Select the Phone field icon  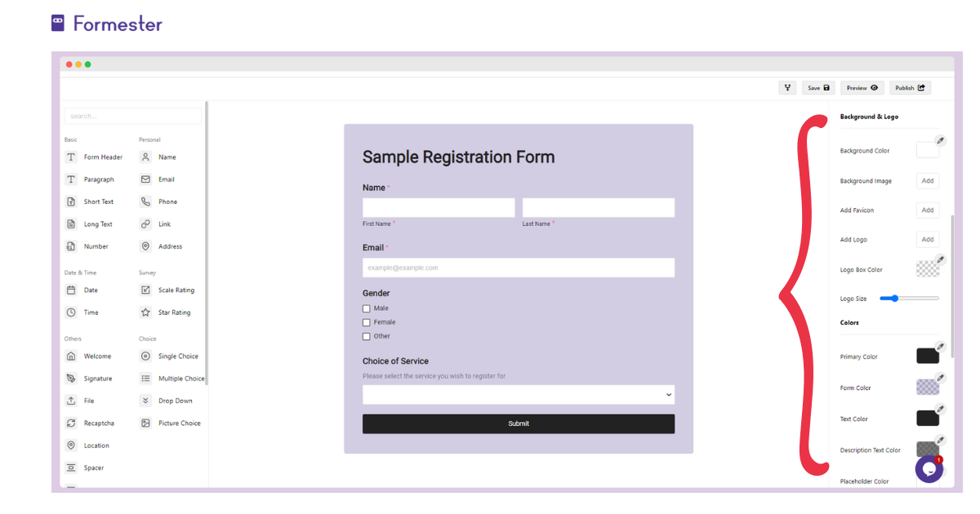point(145,202)
